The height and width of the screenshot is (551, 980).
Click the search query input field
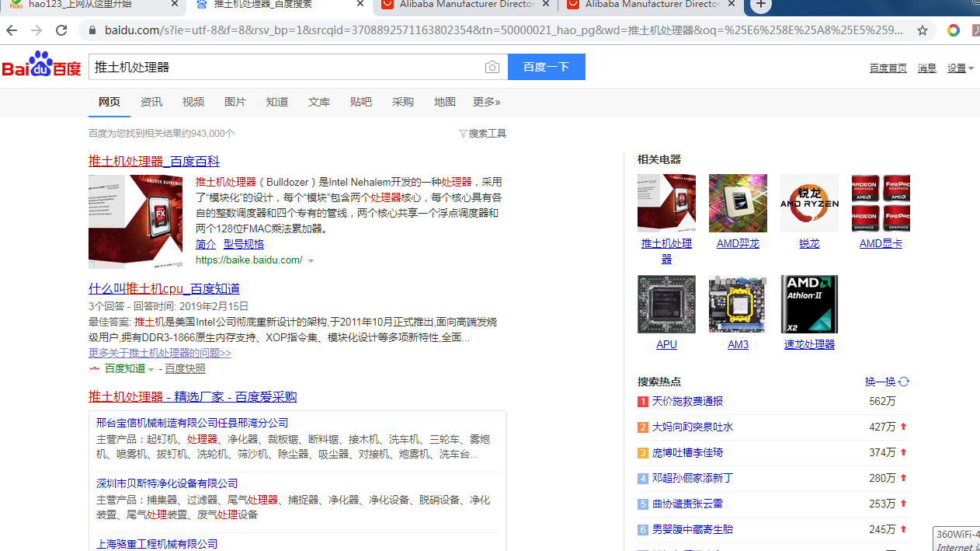[x=283, y=68]
